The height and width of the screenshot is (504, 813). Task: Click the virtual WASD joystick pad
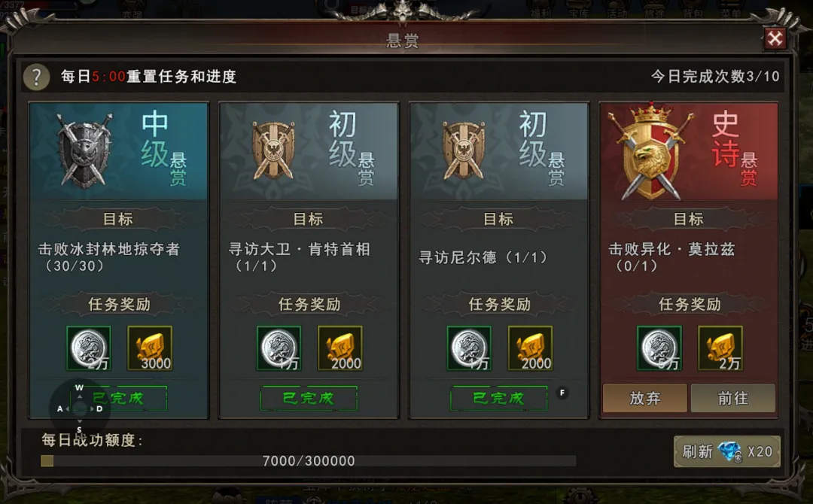[x=79, y=408]
